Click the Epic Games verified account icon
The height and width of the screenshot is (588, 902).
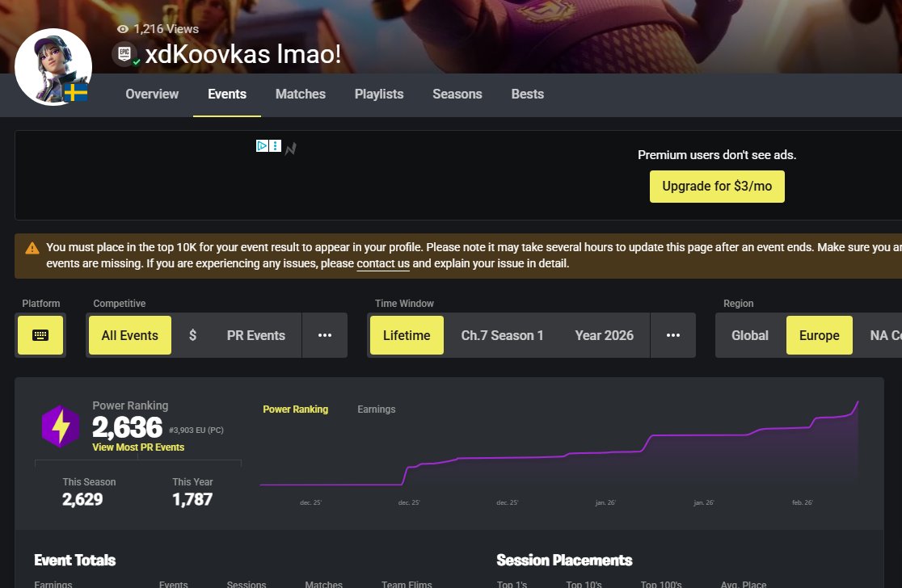pyautogui.click(x=124, y=54)
